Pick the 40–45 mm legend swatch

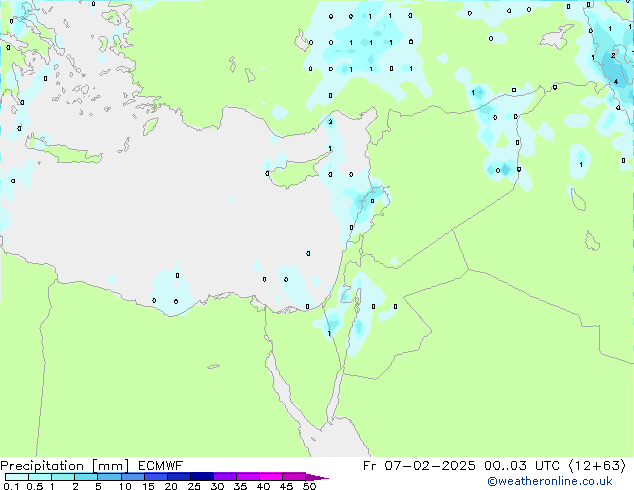pos(271,477)
